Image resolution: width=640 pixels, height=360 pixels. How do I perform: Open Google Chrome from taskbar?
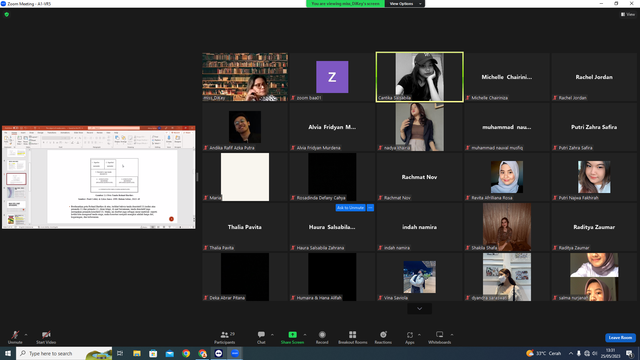(186, 353)
